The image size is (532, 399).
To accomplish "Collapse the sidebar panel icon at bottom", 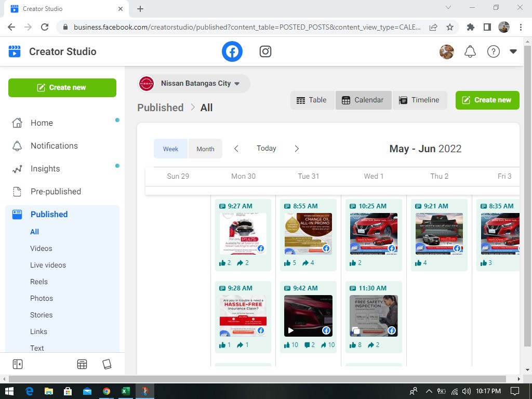I will pos(17,364).
